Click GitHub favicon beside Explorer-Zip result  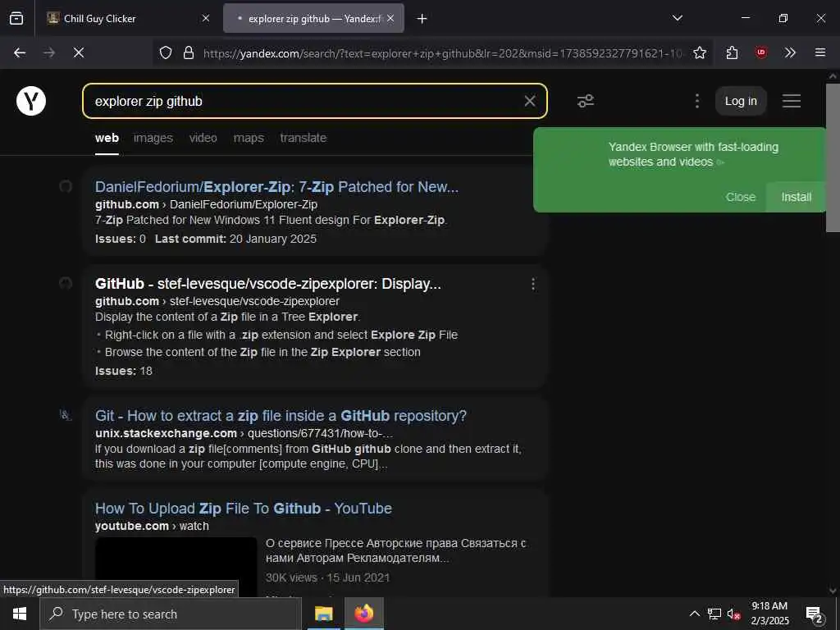tap(66, 186)
